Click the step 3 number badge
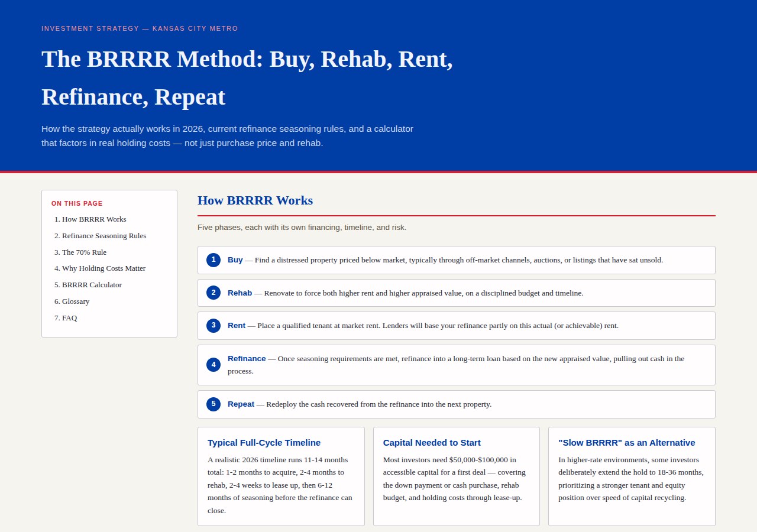Viewport: 757px width, 532px height. pos(213,326)
